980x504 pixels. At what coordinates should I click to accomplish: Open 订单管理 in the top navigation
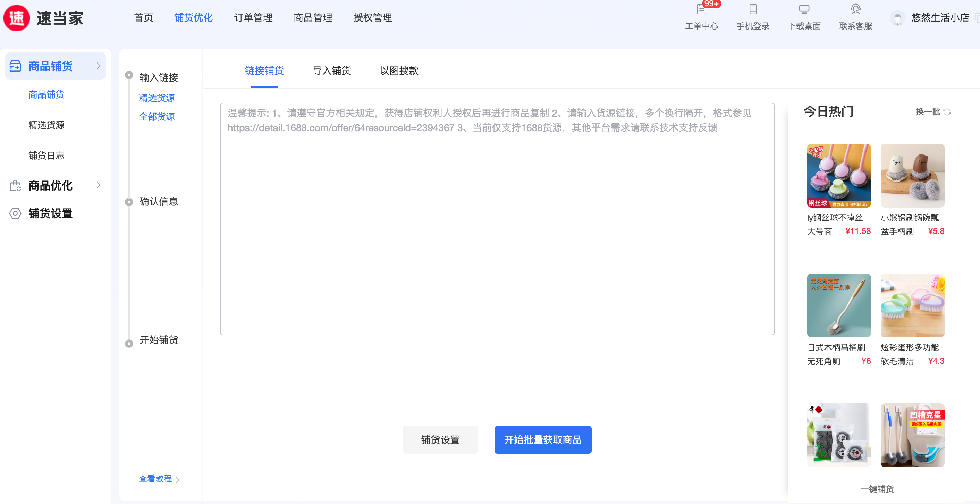click(x=253, y=17)
